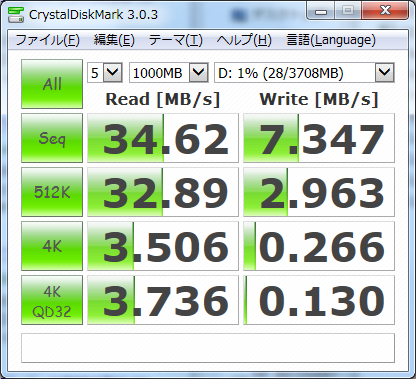The image size is (416, 379).
Task: Click the empty comment field at bottom
Action: 208,348
